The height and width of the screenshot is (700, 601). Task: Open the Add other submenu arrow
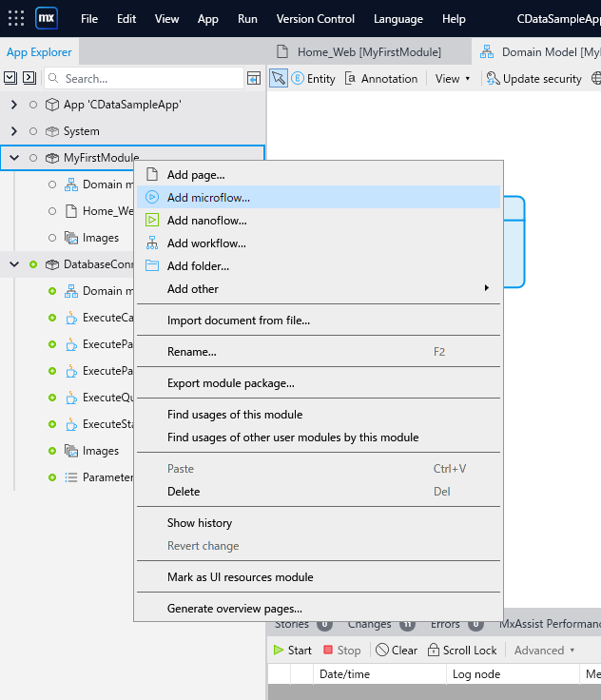pos(486,288)
